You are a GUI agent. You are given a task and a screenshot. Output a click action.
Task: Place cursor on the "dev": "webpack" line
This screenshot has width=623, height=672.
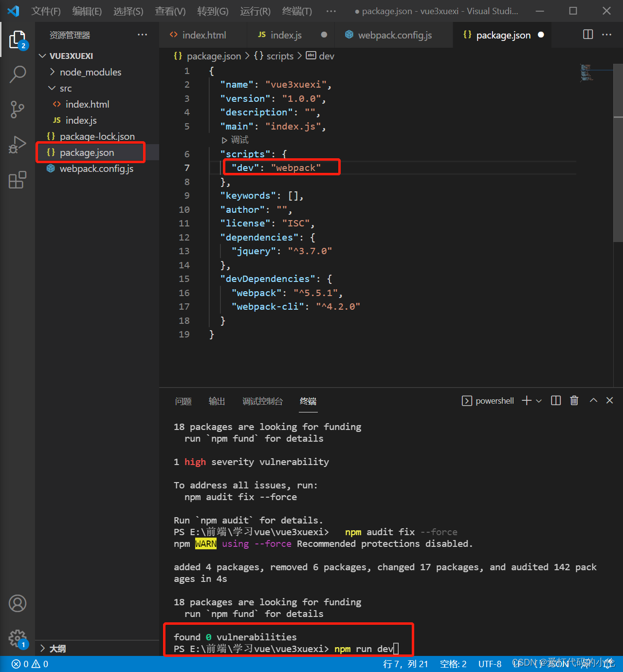pos(276,168)
